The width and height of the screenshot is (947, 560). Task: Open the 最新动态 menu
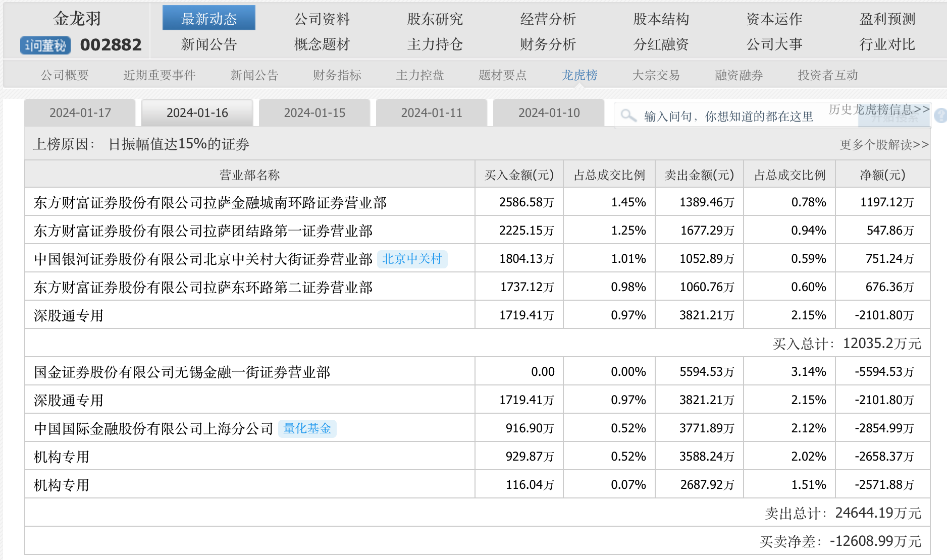click(208, 19)
